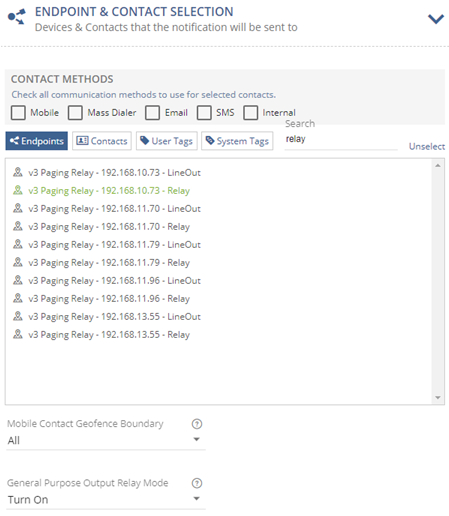Enable the Mass Dialer checkbox

pyautogui.click(x=75, y=113)
